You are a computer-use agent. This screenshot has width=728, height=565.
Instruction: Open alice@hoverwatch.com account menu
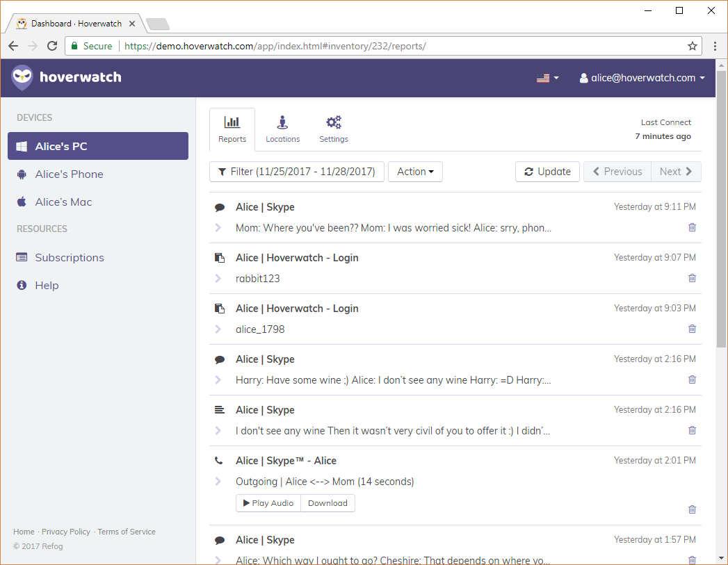(642, 78)
